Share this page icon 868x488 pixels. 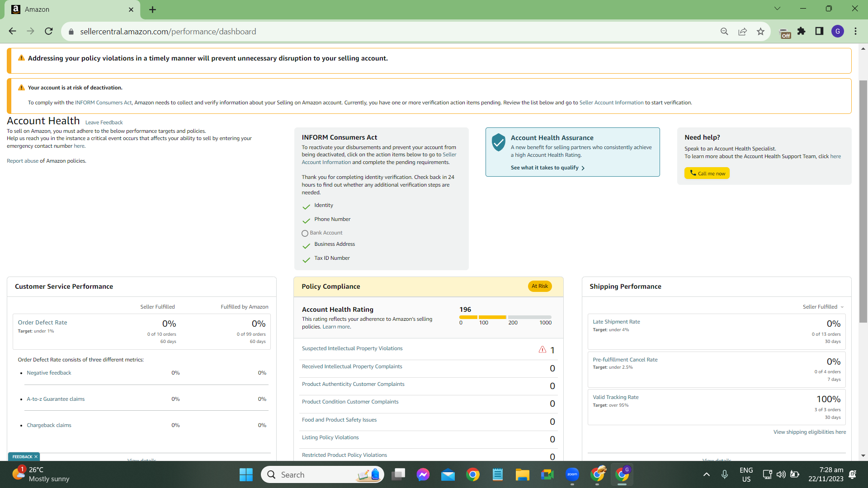tap(742, 31)
